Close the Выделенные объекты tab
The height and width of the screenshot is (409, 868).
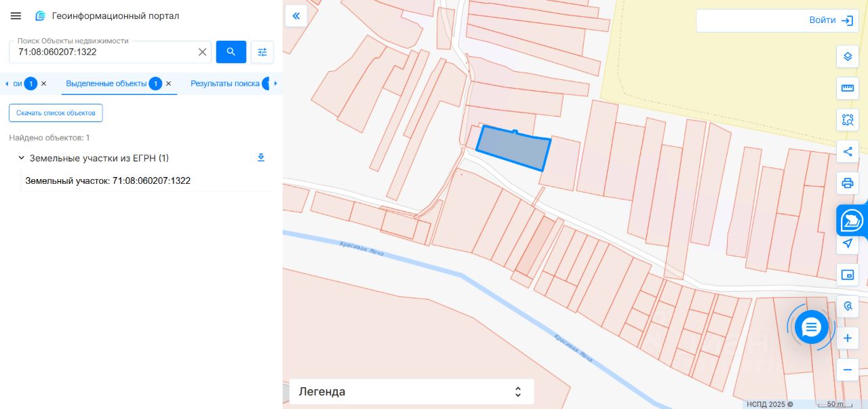tap(169, 83)
